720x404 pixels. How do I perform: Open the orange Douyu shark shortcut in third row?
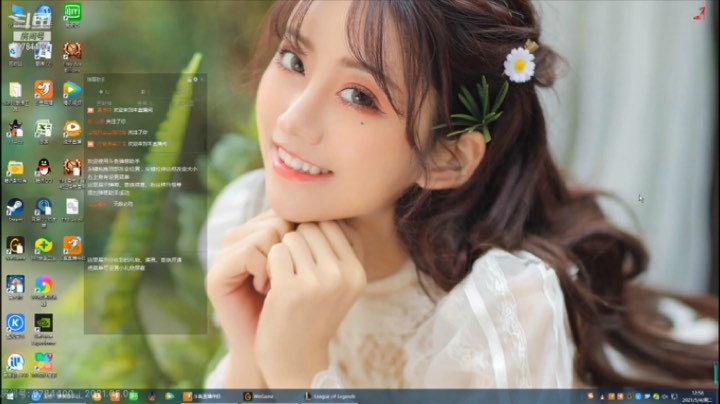point(44,93)
